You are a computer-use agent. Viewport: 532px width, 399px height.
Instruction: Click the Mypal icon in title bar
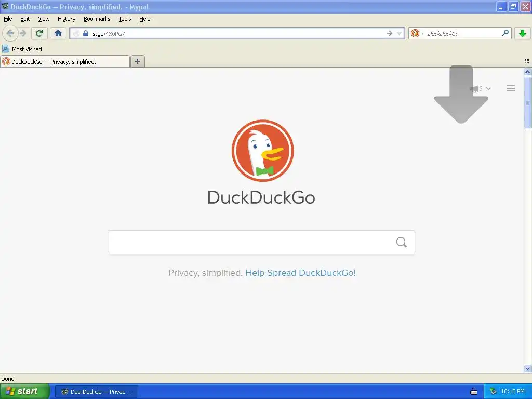click(5, 6)
